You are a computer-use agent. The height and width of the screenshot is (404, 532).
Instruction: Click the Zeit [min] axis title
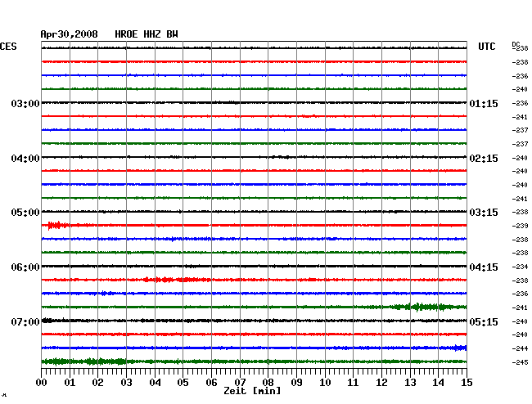(x=252, y=391)
